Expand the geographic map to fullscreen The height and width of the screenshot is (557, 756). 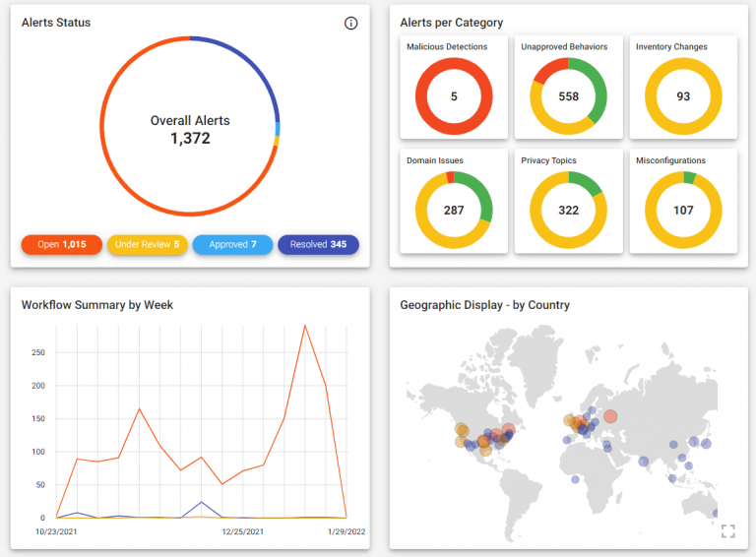[728, 531]
